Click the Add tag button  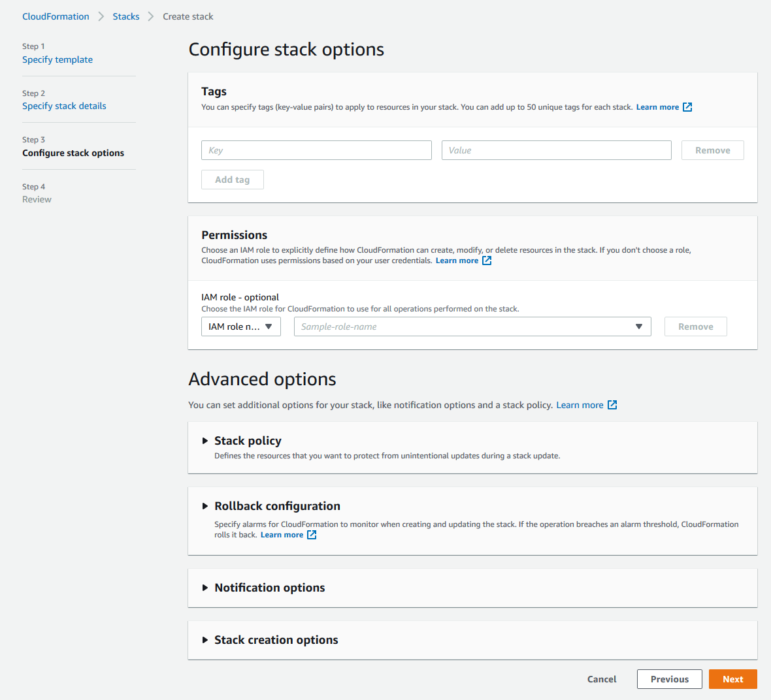click(x=233, y=180)
